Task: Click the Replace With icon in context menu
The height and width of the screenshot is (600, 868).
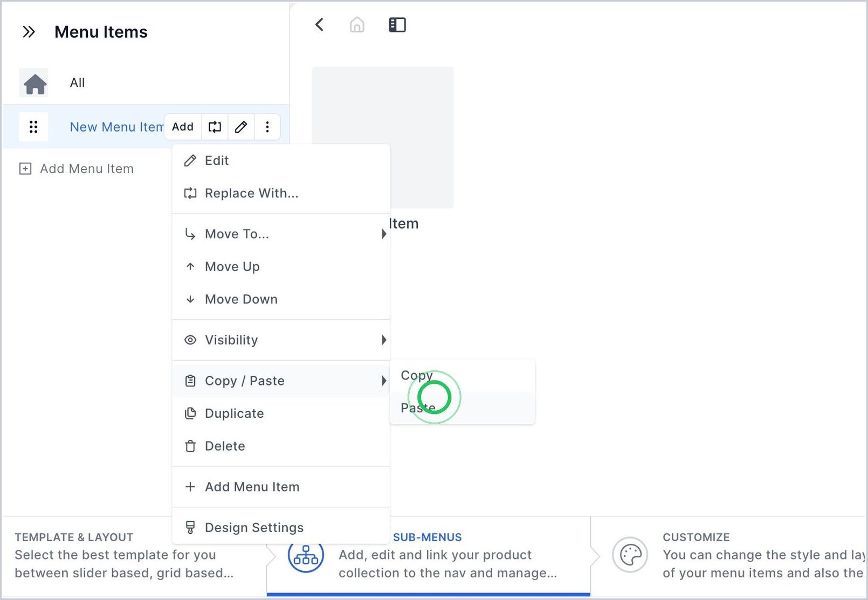Action: pos(190,193)
